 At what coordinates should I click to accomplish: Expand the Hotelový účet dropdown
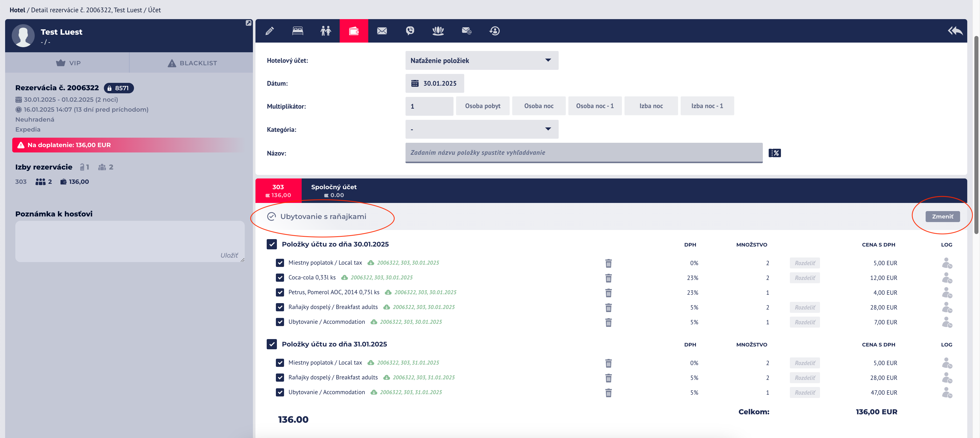pos(482,60)
